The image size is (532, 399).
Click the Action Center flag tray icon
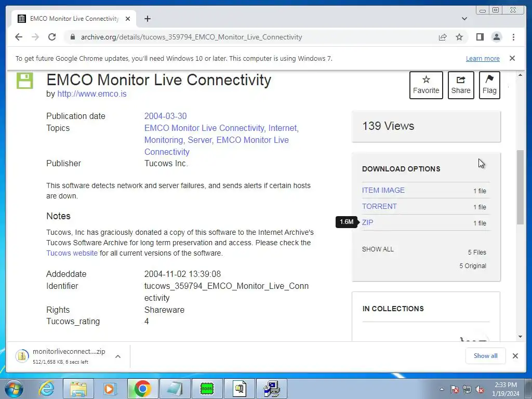tap(455, 389)
